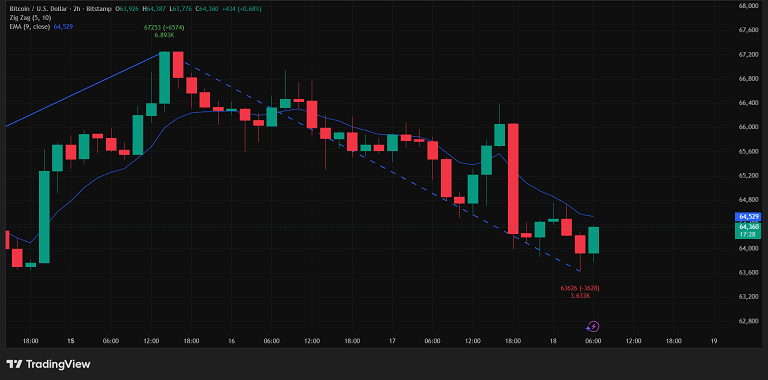Click the TradingView logo
Viewport: 768px width, 380px height.
(48, 364)
